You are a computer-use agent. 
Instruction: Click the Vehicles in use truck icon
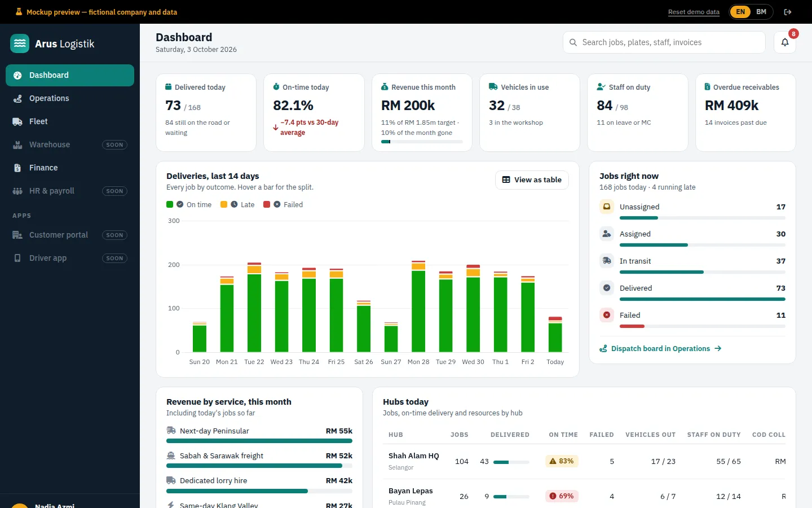click(493, 87)
